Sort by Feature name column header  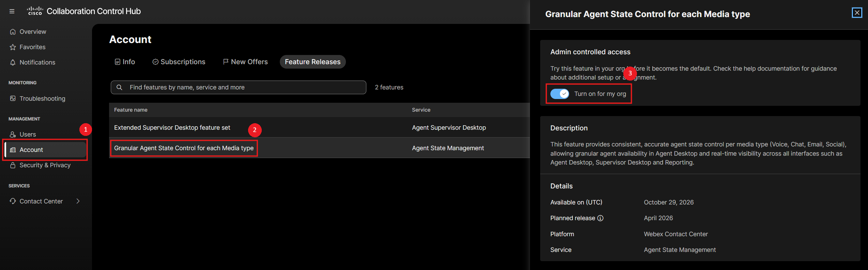131,110
